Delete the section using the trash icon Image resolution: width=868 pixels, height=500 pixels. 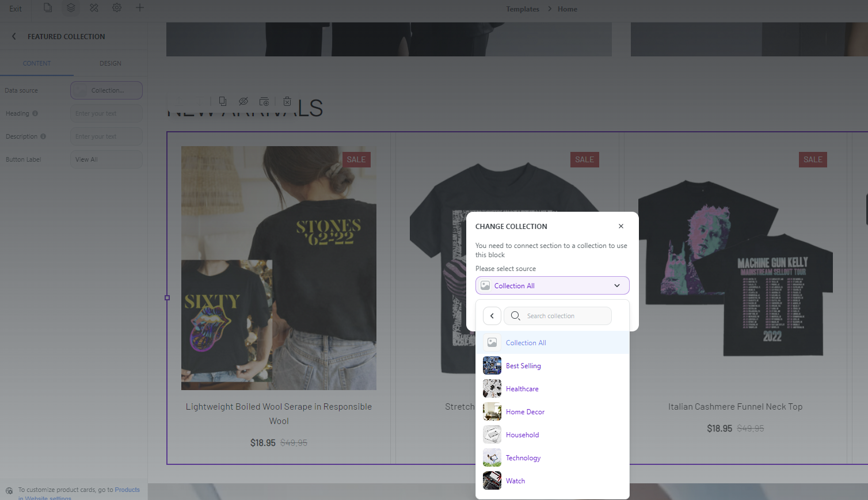pyautogui.click(x=287, y=101)
